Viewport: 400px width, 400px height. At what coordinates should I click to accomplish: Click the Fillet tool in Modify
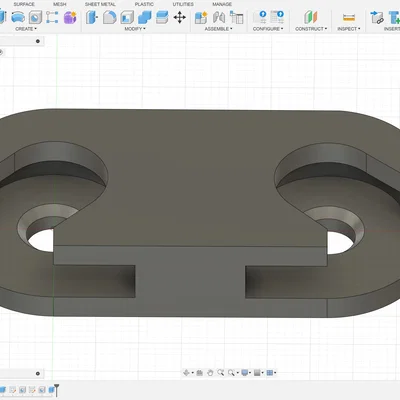pyautogui.click(x=109, y=17)
